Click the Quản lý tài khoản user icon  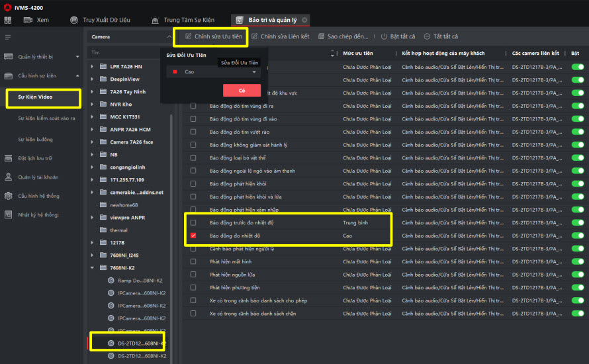point(9,177)
